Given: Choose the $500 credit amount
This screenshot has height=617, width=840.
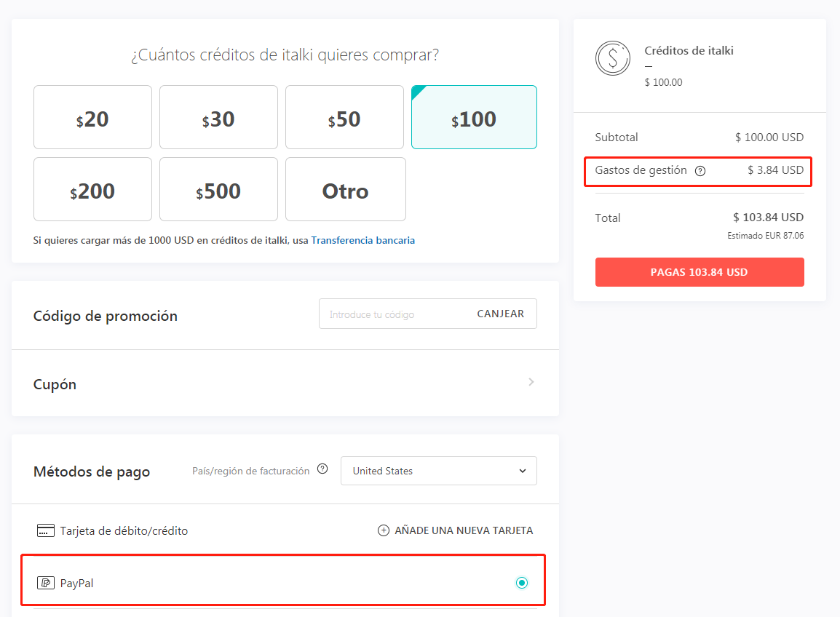Looking at the screenshot, I should pos(218,189).
